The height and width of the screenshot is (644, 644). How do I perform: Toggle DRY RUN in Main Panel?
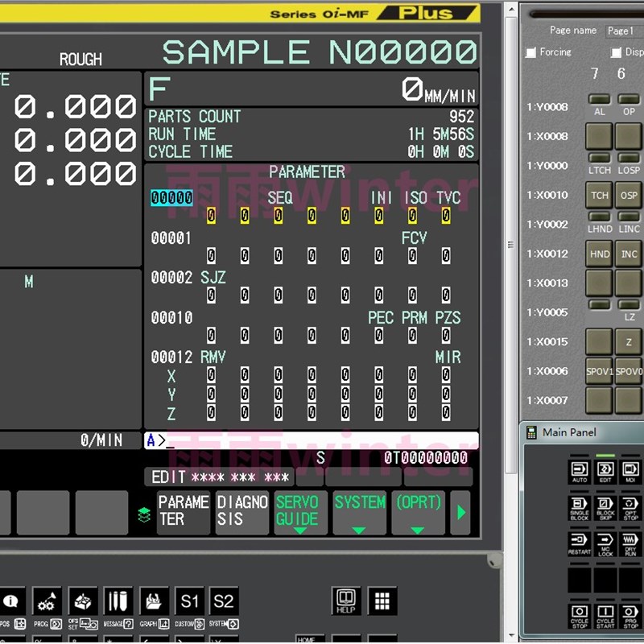tap(630, 544)
